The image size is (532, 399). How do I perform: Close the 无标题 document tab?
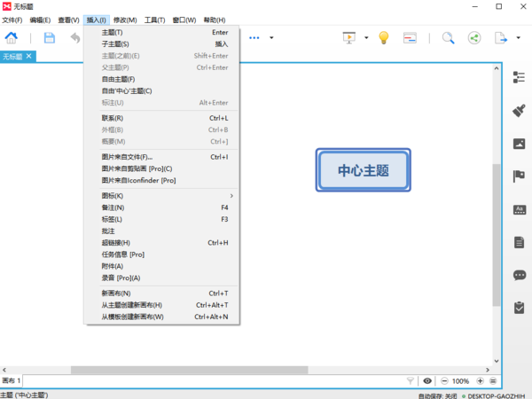[29, 56]
